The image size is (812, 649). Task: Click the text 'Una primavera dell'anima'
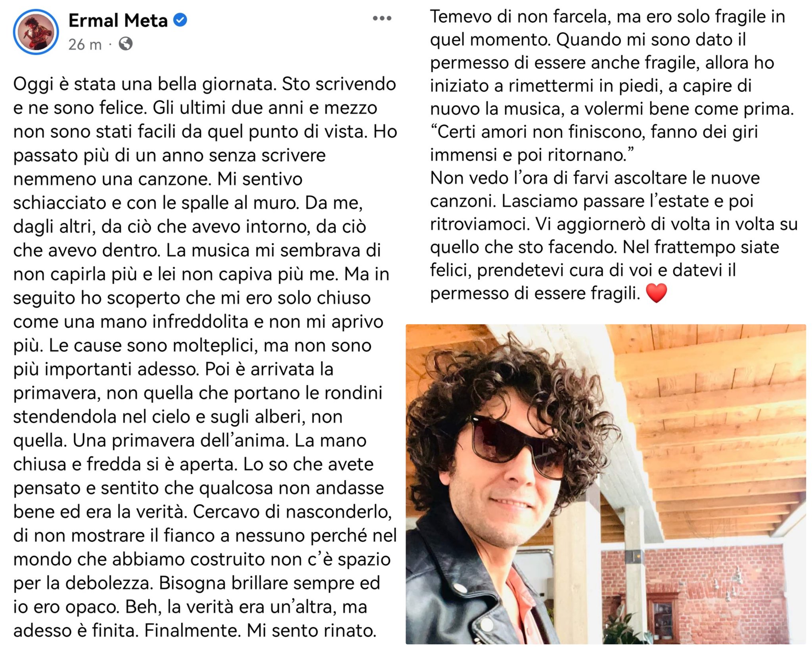pos(181,441)
